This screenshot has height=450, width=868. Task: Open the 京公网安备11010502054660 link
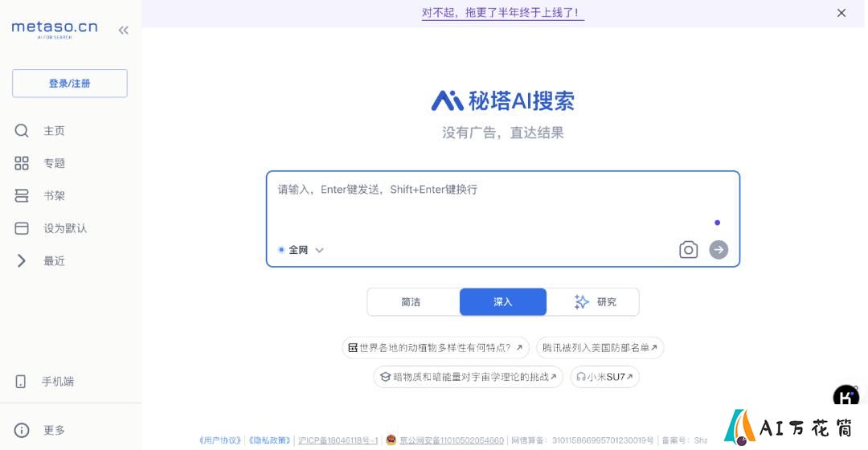click(x=452, y=440)
